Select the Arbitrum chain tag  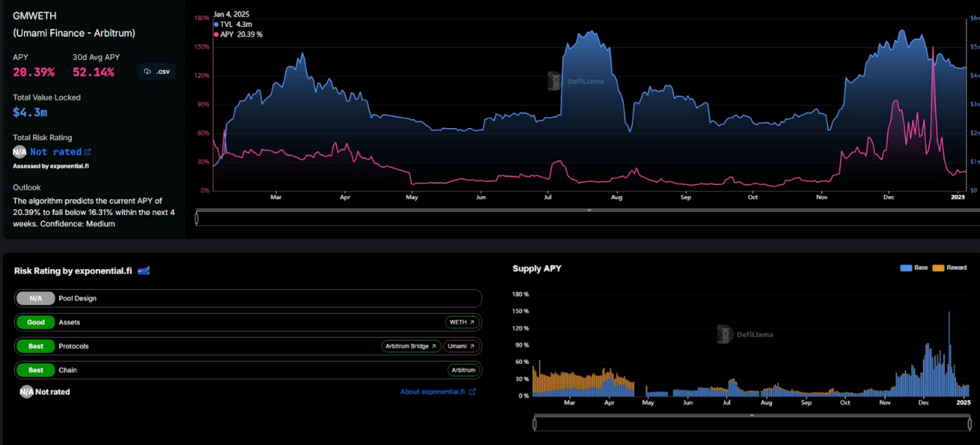click(x=463, y=370)
